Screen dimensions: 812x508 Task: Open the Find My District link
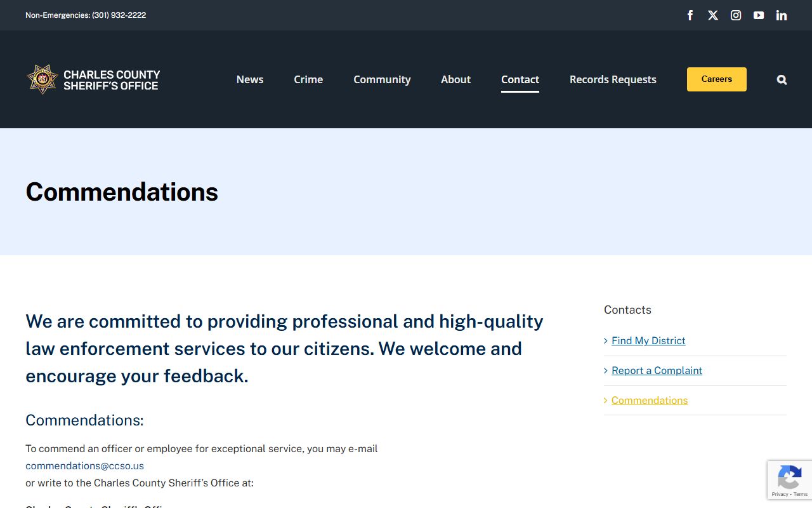(648, 341)
